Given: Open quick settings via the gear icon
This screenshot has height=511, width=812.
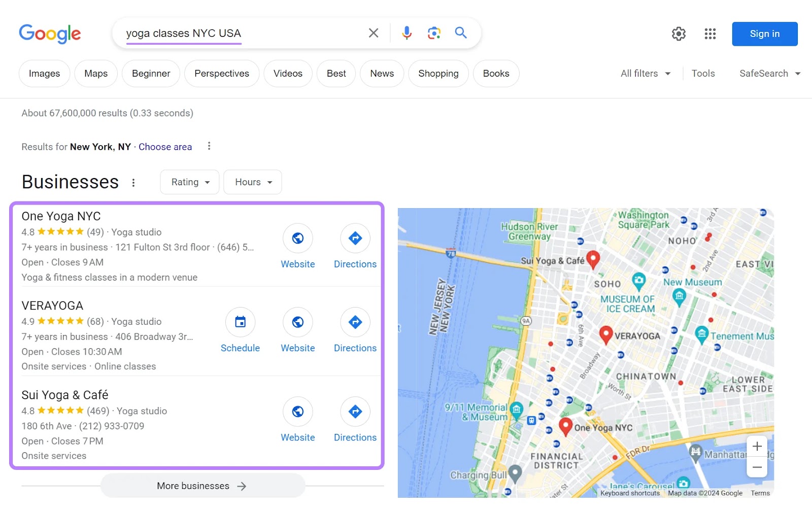Looking at the screenshot, I should click(x=678, y=33).
